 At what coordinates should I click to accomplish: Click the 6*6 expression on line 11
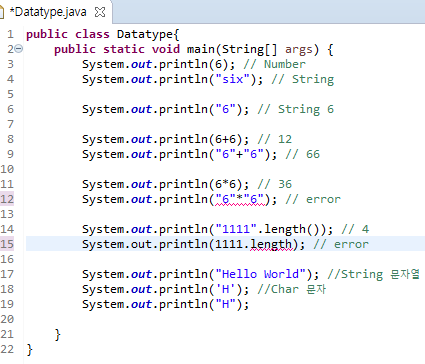point(226,184)
